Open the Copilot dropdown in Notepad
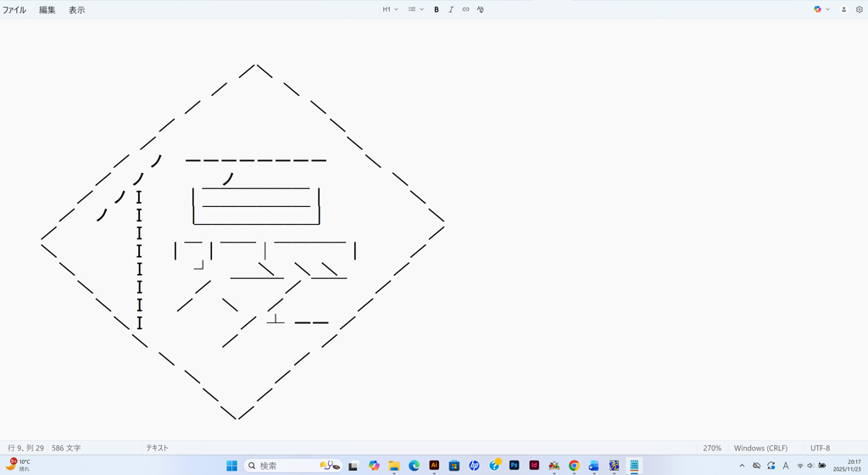 [x=821, y=9]
